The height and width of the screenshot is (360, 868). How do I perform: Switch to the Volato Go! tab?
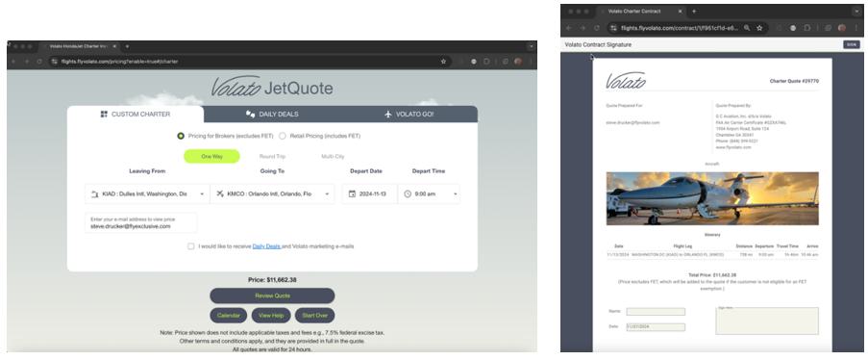[409, 115]
